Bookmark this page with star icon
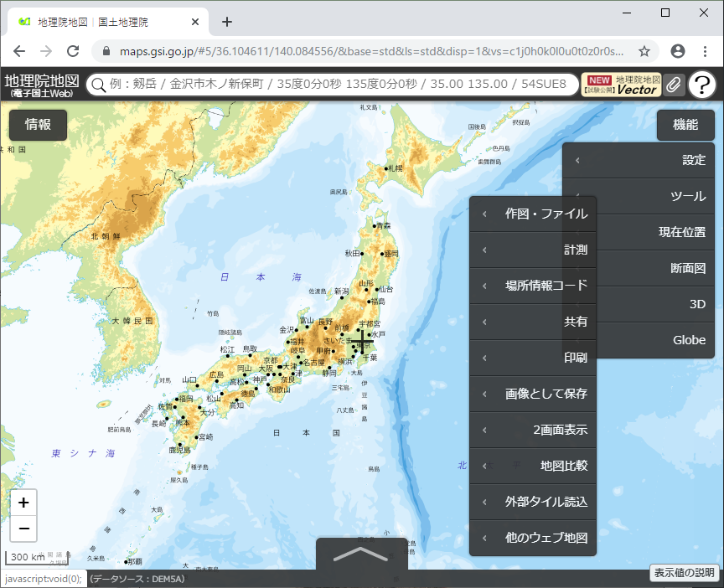The width and height of the screenshot is (724, 588). pyautogui.click(x=644, y=51)
